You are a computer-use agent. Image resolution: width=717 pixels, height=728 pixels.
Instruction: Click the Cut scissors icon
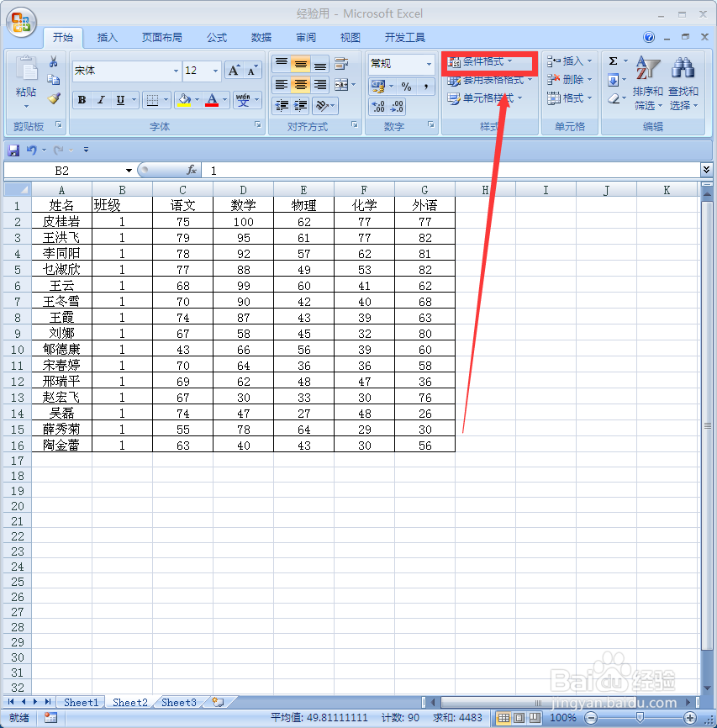[54, 61]
